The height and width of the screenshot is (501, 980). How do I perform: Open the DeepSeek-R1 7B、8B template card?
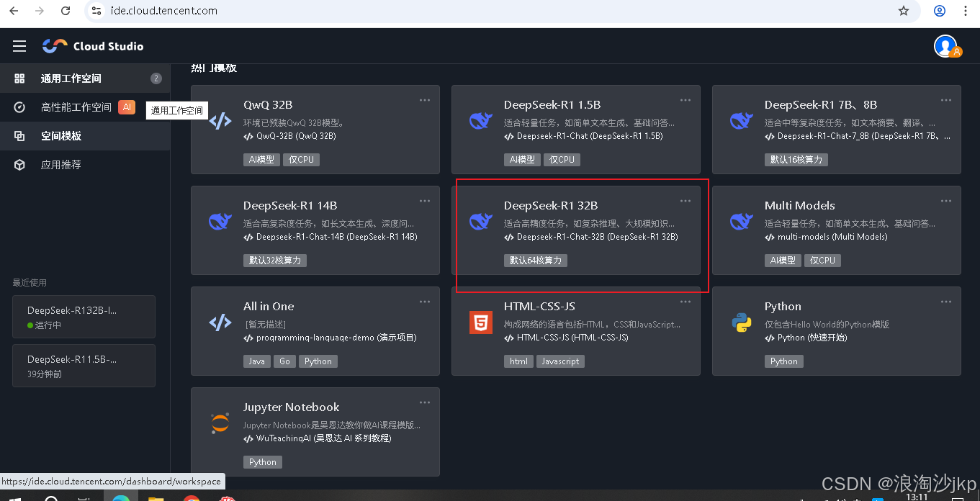click(x=837, y=130)
